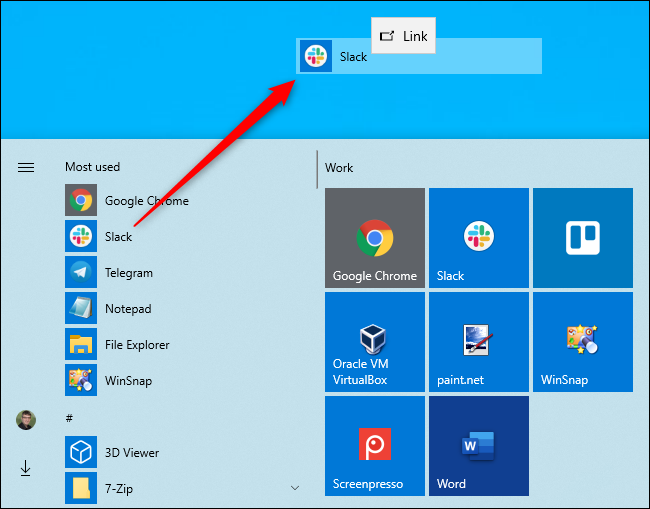Click the # letter section header
This screenshot has width=650, height=509.
tap(69, 417)
